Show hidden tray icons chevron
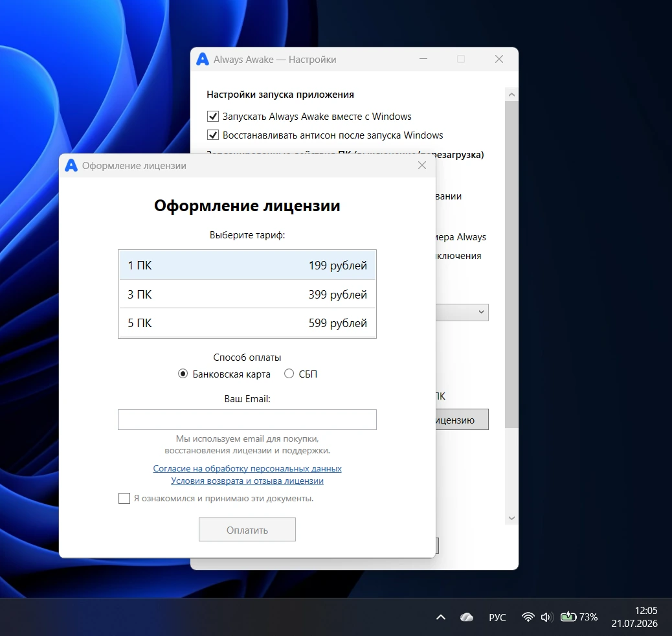The height and width of the screenshot is (636, 672). (x=441, y=618)
